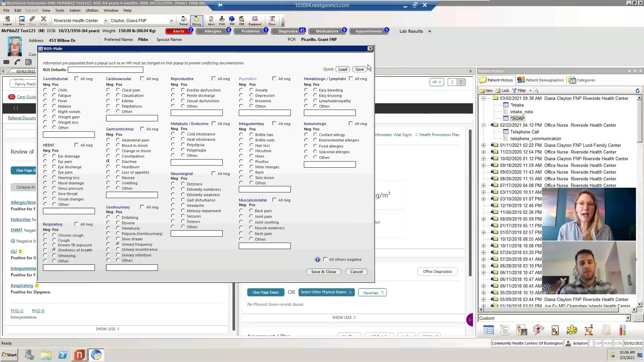This screenshot has width=644, height=362.
Task: Click the Save & Close button
Action: pyautogui.click(x=323, y=271)
